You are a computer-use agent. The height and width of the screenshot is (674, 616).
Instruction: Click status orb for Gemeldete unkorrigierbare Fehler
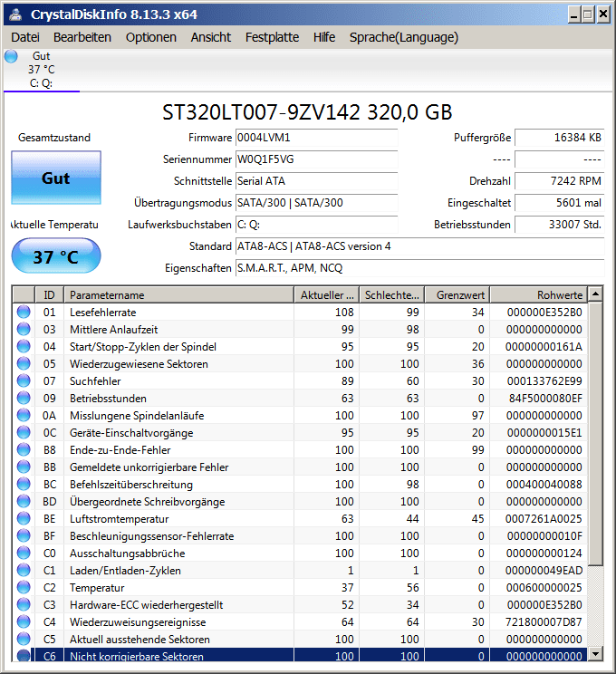point(24,467)
